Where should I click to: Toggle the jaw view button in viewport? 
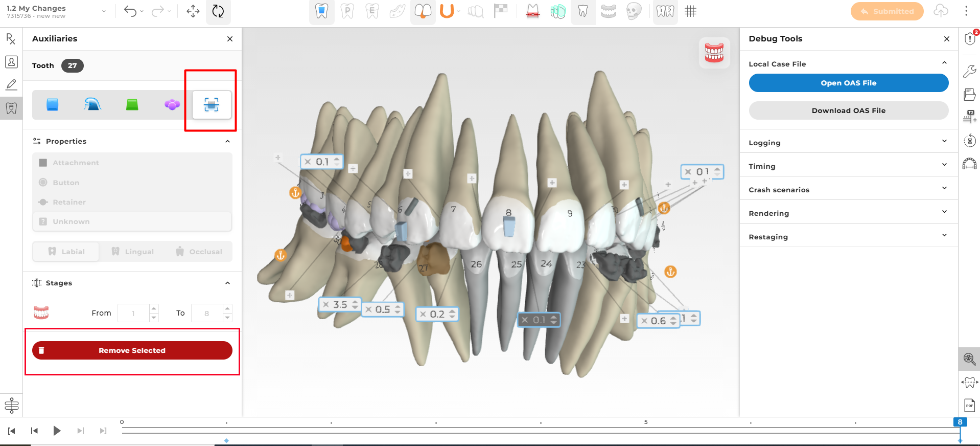pos(714,52)
